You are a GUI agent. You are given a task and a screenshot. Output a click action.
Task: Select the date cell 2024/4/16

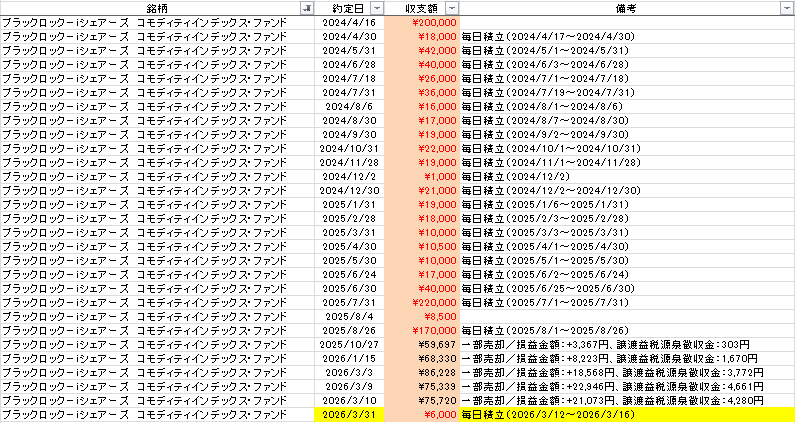349,22
